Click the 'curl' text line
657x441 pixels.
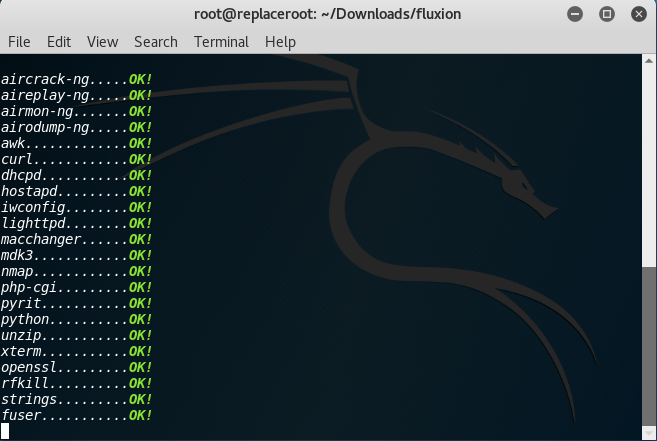point(76,159)
